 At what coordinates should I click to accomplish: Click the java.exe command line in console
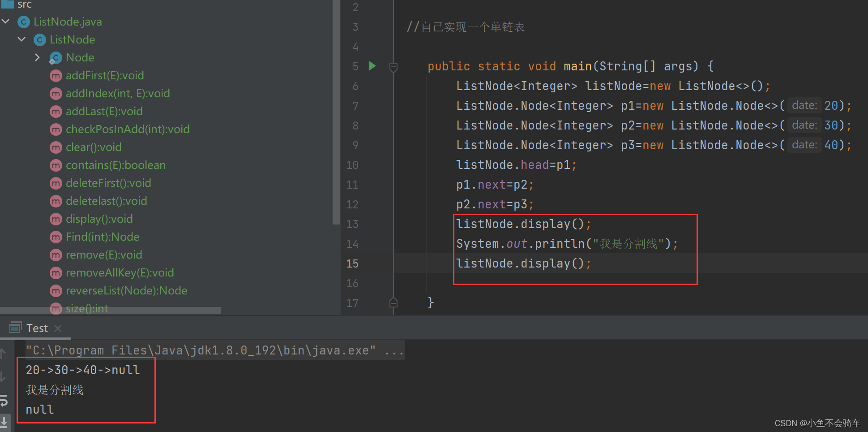215,350
